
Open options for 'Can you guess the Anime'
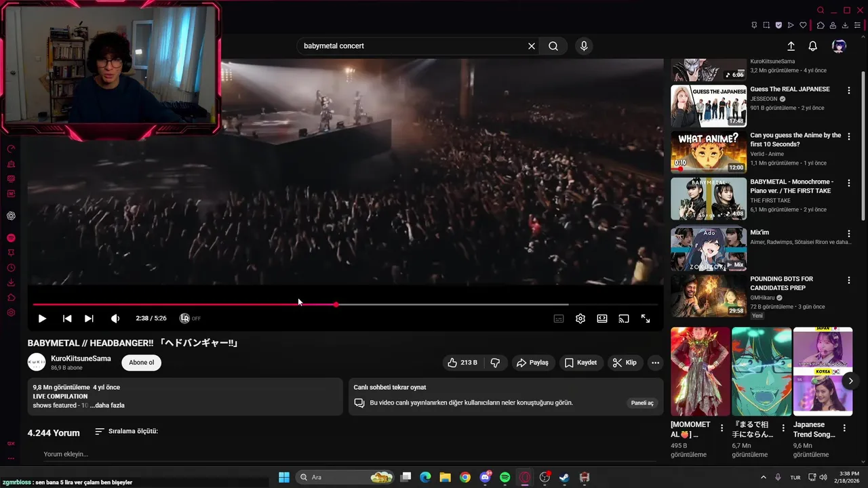(x=848, y=136)
